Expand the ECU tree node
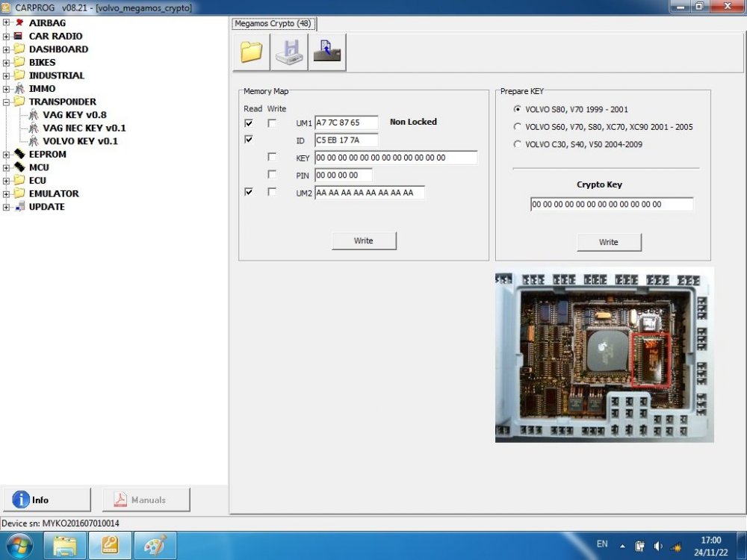The image size is (747, 560). (x=6, y=181)
